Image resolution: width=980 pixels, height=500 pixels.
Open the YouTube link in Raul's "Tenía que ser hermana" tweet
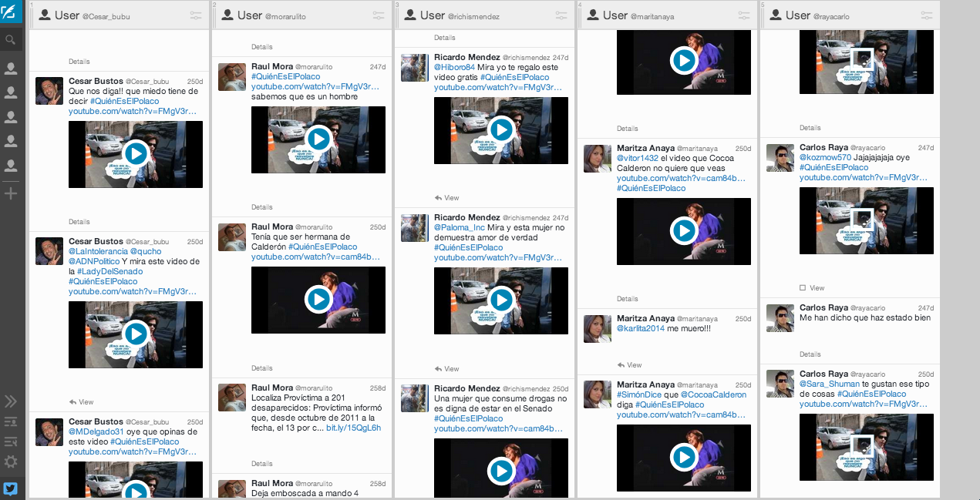[316, 257]
